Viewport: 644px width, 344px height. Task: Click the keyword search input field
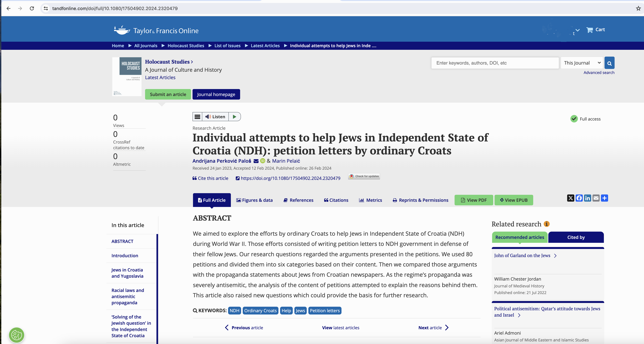click(x=495, y=63)
